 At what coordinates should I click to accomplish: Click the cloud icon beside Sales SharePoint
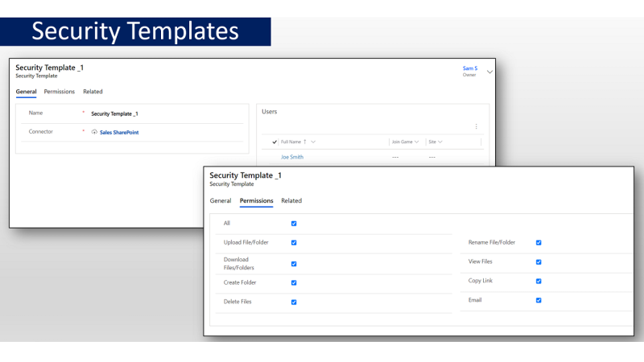tap(94, 132)
